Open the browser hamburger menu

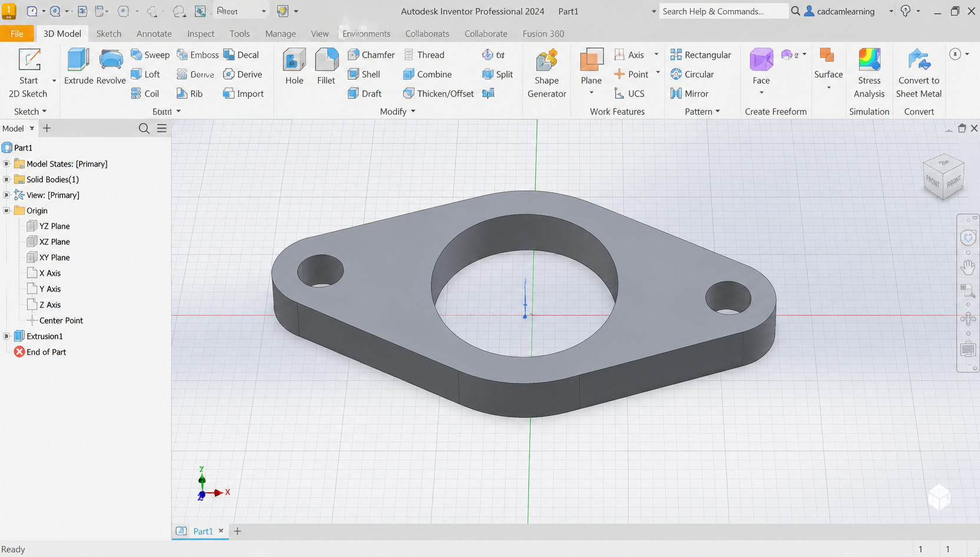[x=162, y=128]
